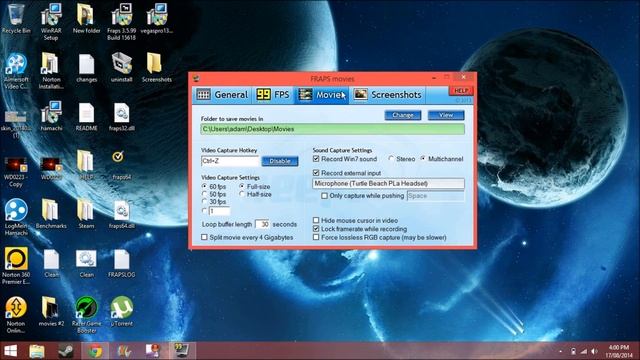The image size is (640, 360).
Task: Enable Only capture while pushing checkbox
Action: click(x=324, y=196)
